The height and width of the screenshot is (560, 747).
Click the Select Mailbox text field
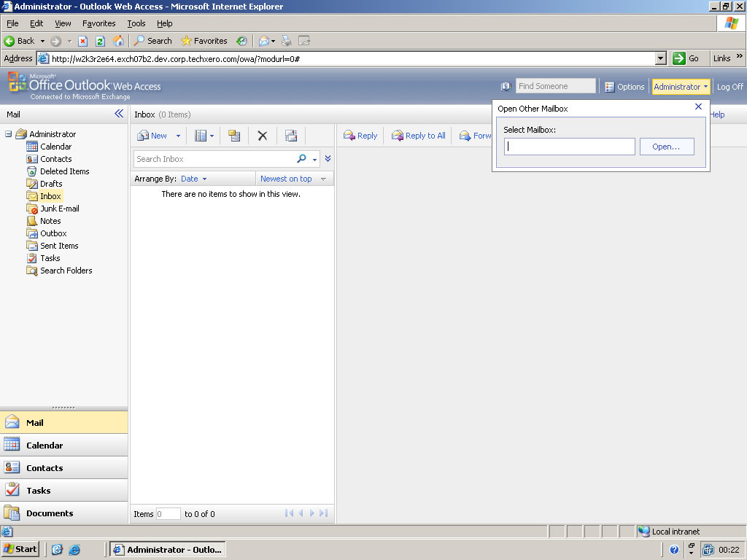pos(569,147)
